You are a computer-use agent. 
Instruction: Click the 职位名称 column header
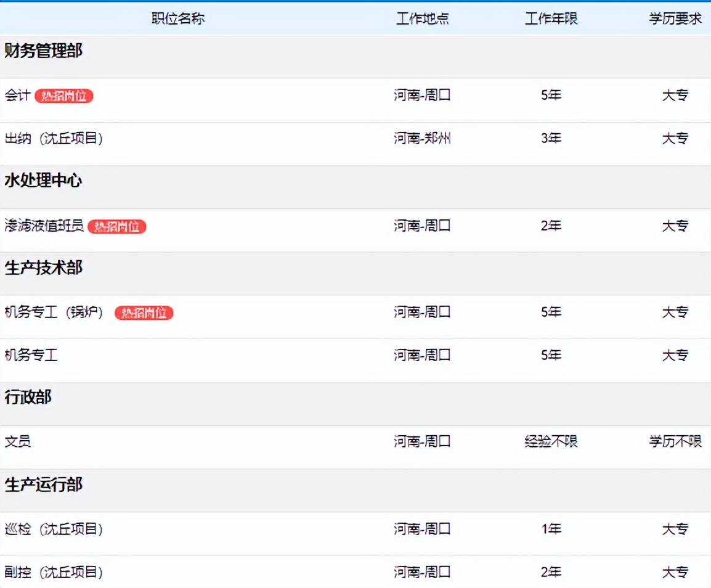pyautogui.click(x=178, y=18)
